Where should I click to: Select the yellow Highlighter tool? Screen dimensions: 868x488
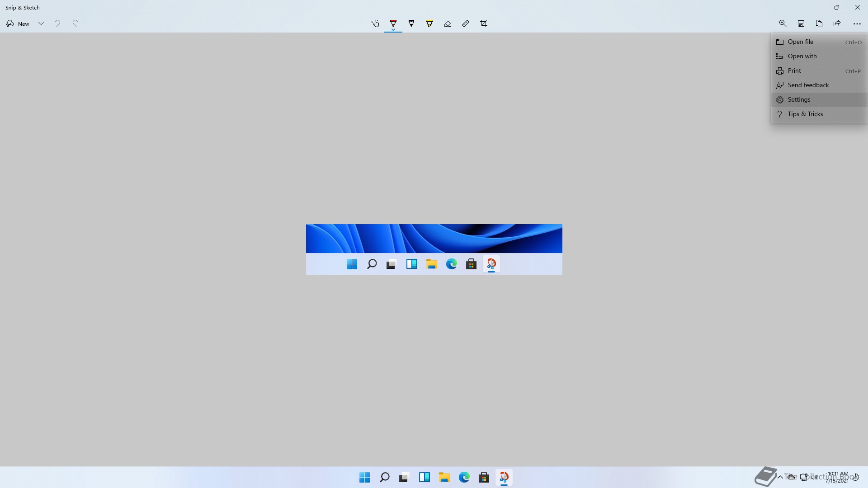pos(429,23)
